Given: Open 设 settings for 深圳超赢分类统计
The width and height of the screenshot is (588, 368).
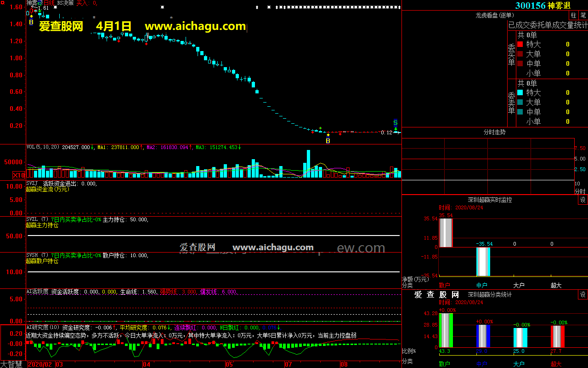Looking at the screenshot, I should tap(583, 294).
